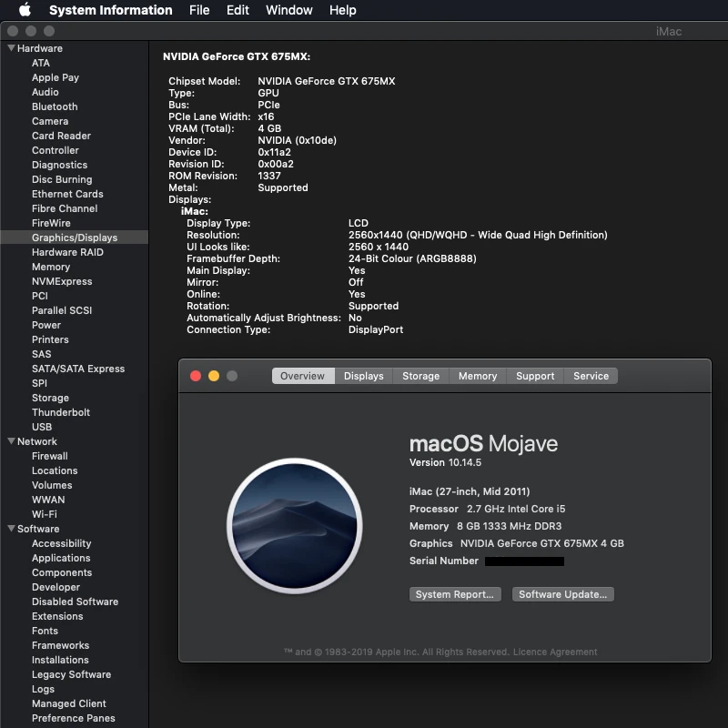
Task: Switch to the Displays tab
Action: click(x=363, y=375)
